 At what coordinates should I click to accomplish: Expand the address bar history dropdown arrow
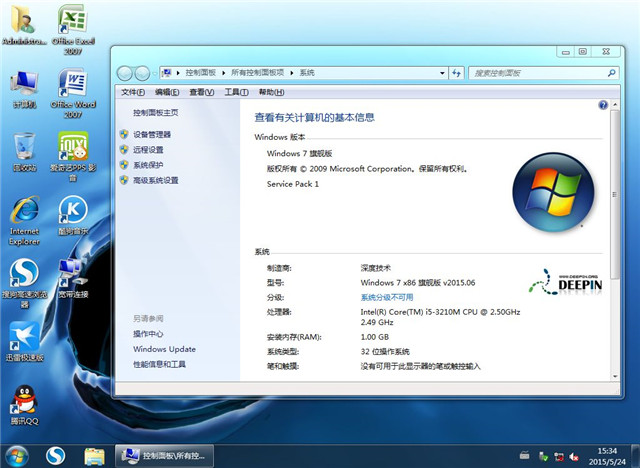(440, 73)
